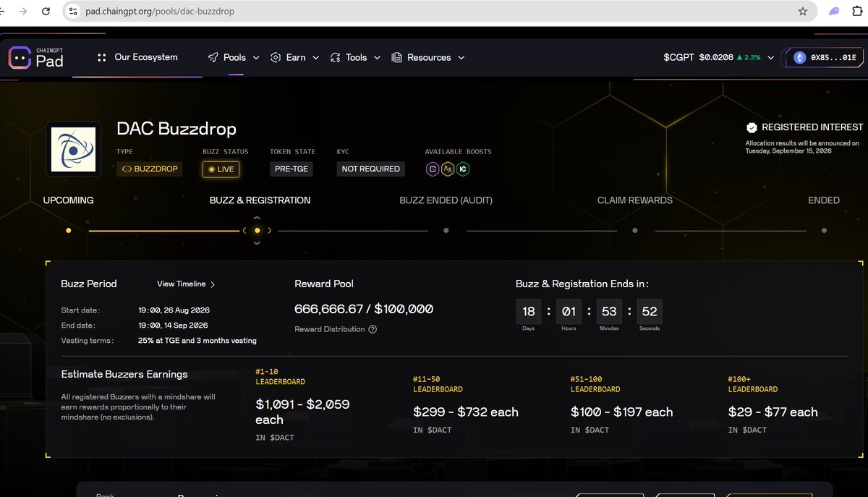Click the 666,666.67 / $100,000 reward pool value
Viewport: 868px width, 497px height.
[x=364, y=309]
